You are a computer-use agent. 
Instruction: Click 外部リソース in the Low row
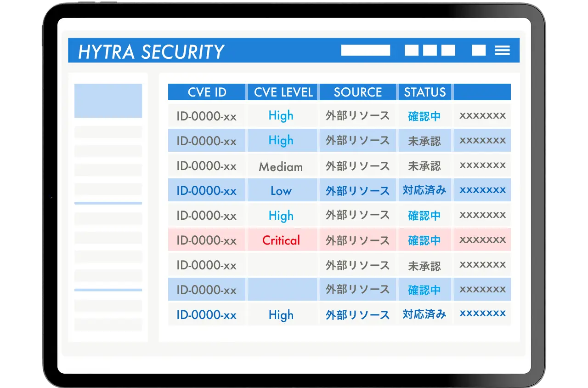click(x=357, y=190)
